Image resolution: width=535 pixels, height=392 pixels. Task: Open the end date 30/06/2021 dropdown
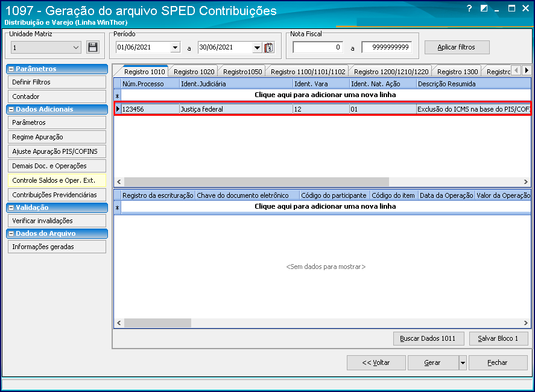click(x=258, y=48)
